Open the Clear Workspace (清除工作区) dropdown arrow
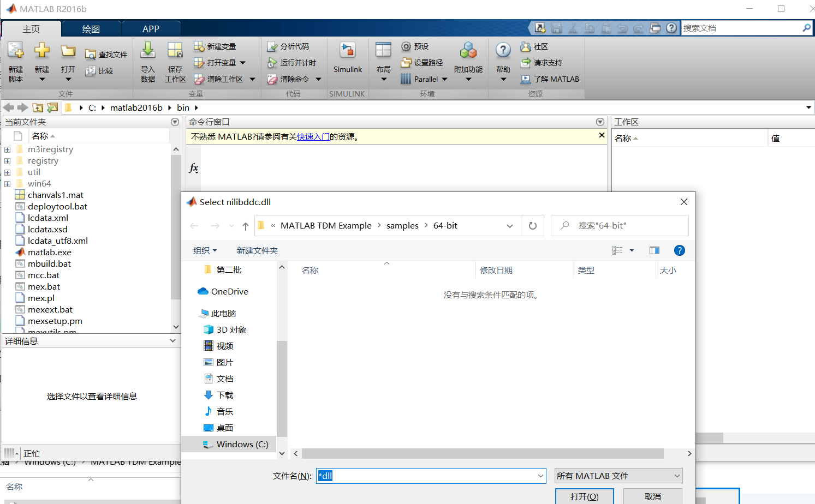This screenshot has width=815, height=504. [x=253, y=79]
